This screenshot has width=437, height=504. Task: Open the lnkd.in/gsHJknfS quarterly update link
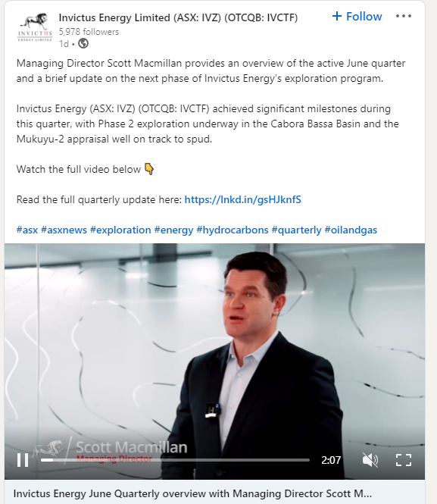tap(243, 199)
